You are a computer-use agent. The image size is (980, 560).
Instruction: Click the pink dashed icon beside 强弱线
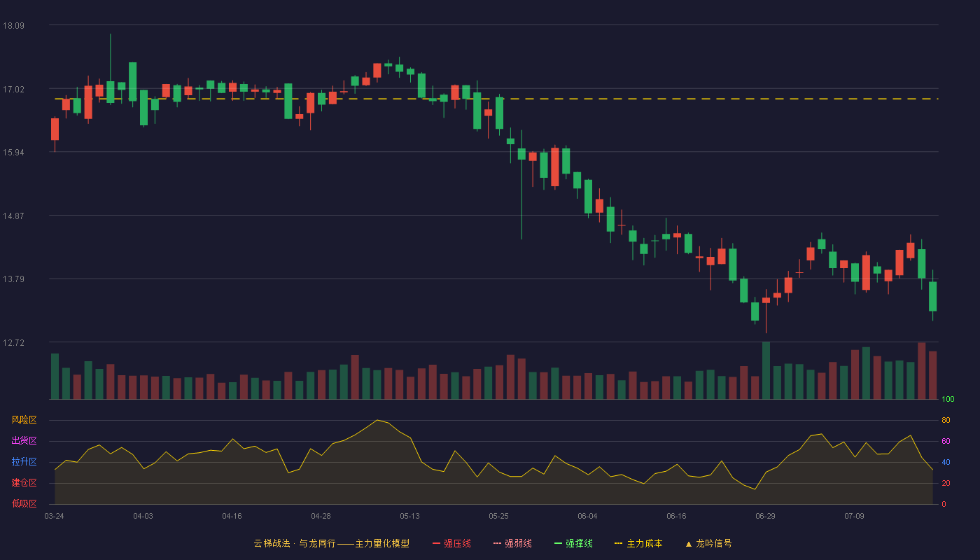pos(497,543)
